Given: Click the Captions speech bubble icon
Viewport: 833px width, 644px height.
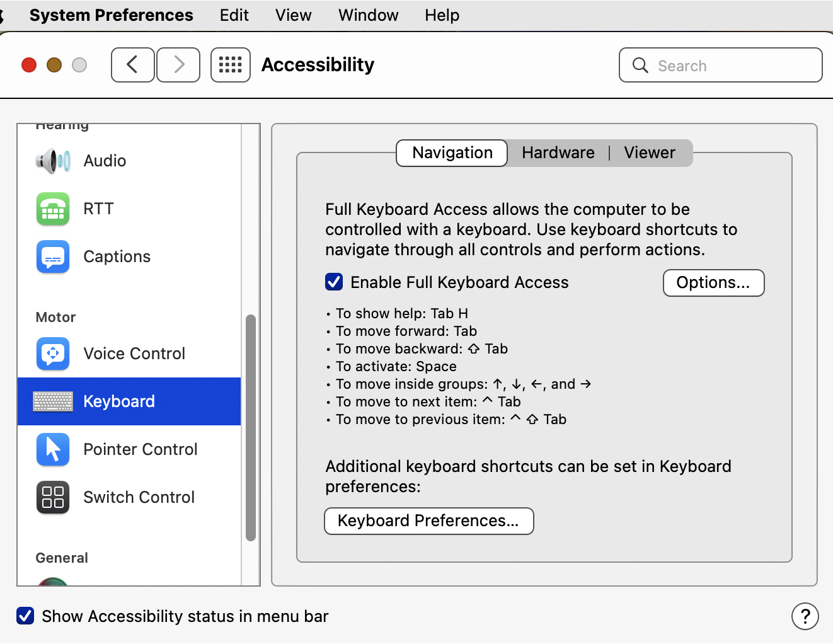Looking at the screenshot, I should [x=53, y=256].
